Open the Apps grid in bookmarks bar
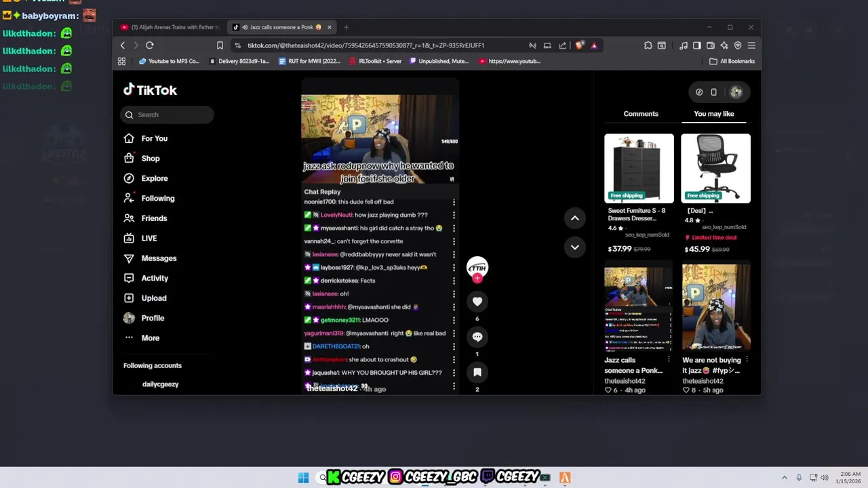This screenshot has width=868, height=488. 121,61
